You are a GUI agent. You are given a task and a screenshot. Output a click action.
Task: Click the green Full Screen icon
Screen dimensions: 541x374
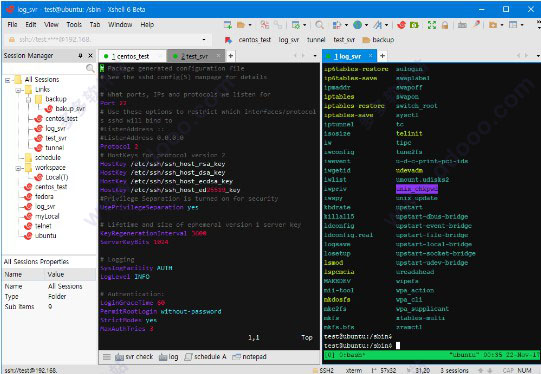432,25
